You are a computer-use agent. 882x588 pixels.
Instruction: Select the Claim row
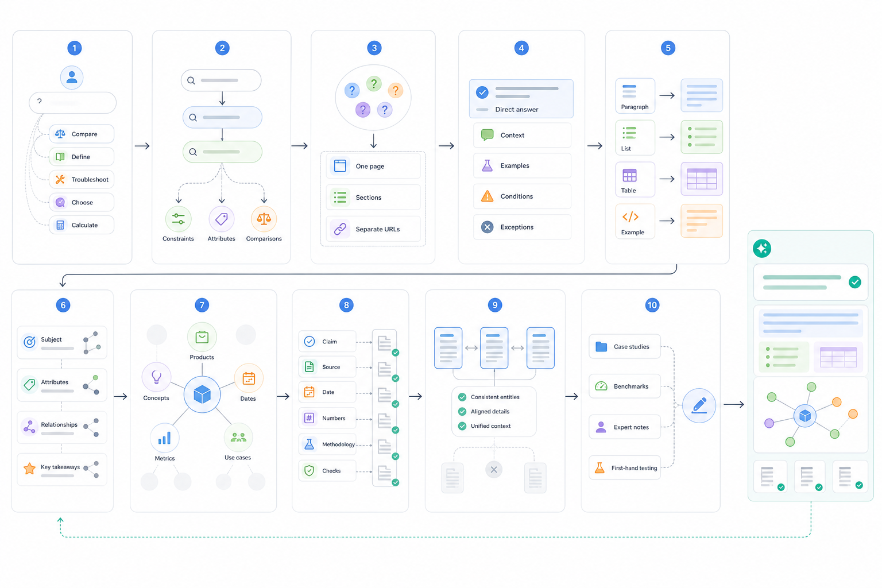click(x=327, y=342)
